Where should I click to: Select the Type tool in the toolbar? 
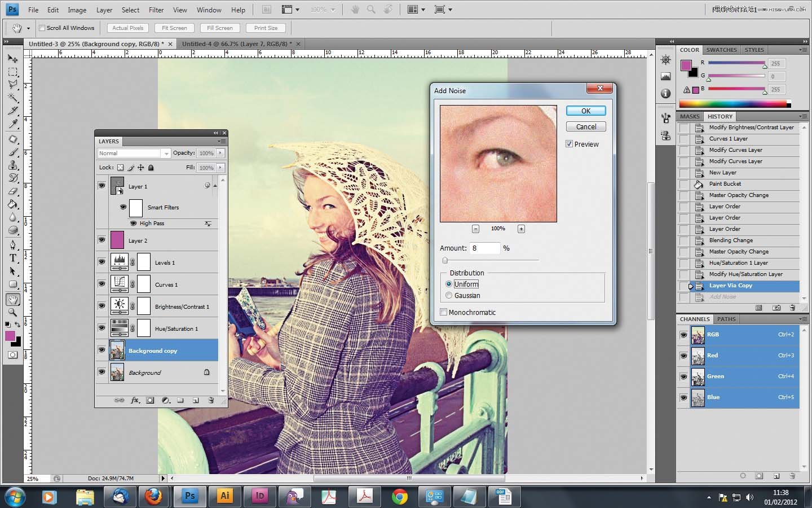click(x=12, y=258)
